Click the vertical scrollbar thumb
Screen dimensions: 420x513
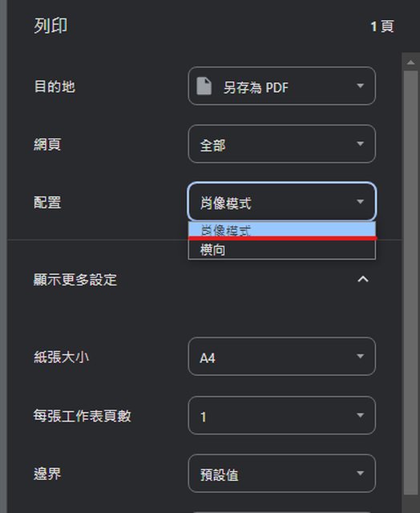pyautogui.click(x=411, y=283)
